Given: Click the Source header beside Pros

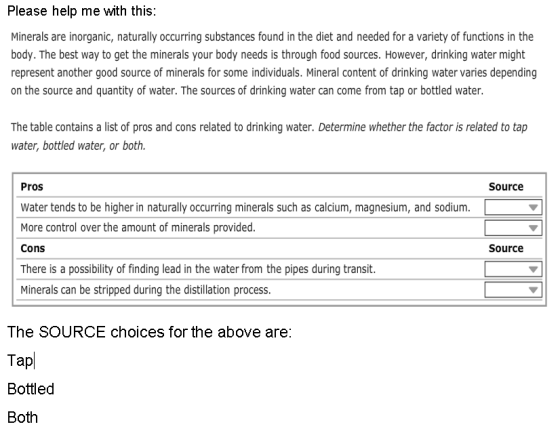Looking at the screenshot, I should pos(506,187).
